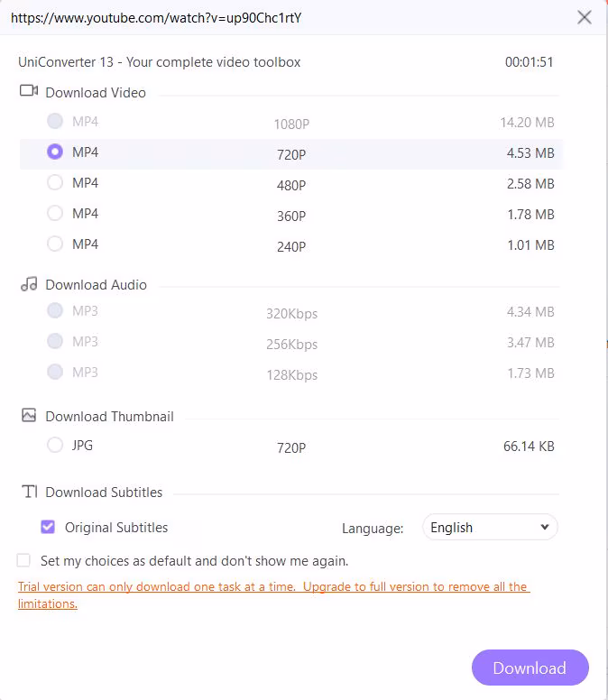Click the Download Video camera icon

(29, 91)
